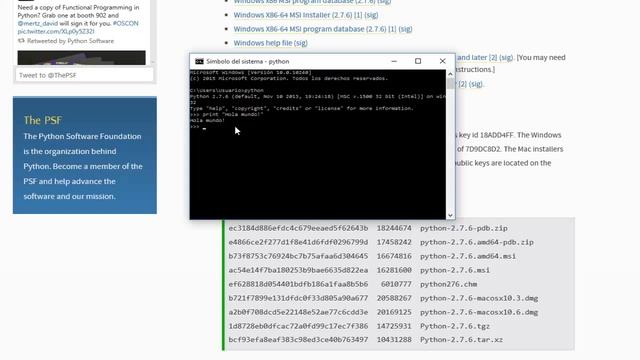
Task: Maximize the Símbolo del sistema window
Action: coord(418,61)
